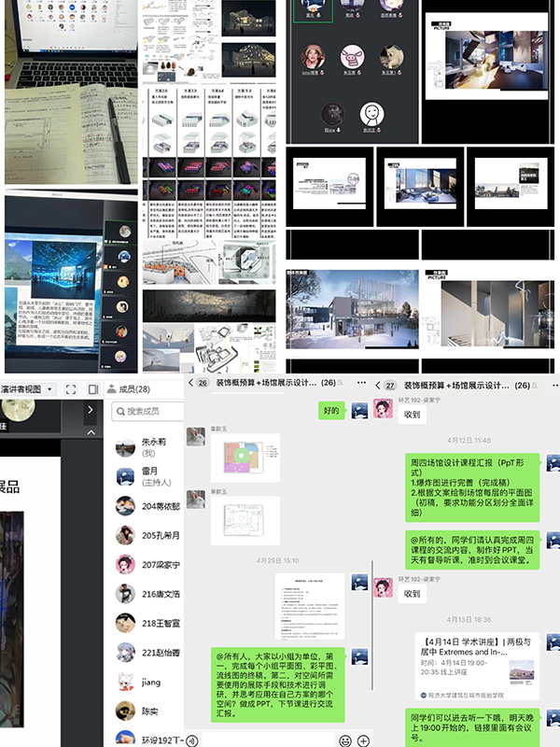
Task: Click the 搜索成员 search field
Action: (149, 411)
